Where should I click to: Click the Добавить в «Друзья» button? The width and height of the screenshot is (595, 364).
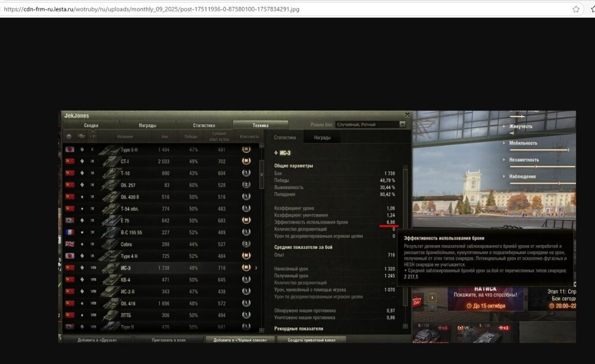(97, 340)
